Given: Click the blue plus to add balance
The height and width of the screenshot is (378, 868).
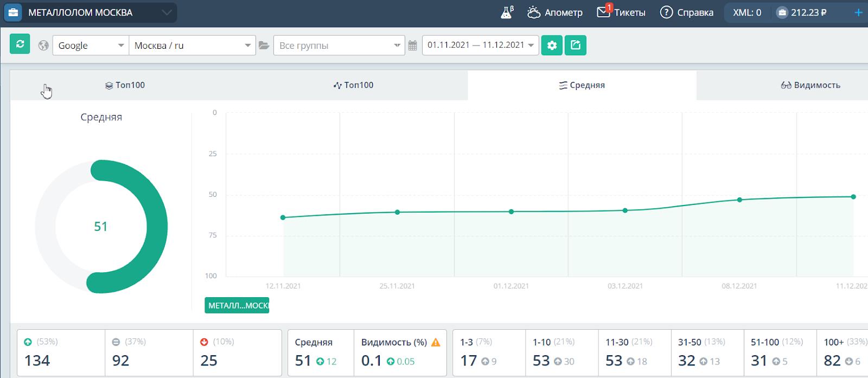Looking at the screenshot, I should 858,12.
